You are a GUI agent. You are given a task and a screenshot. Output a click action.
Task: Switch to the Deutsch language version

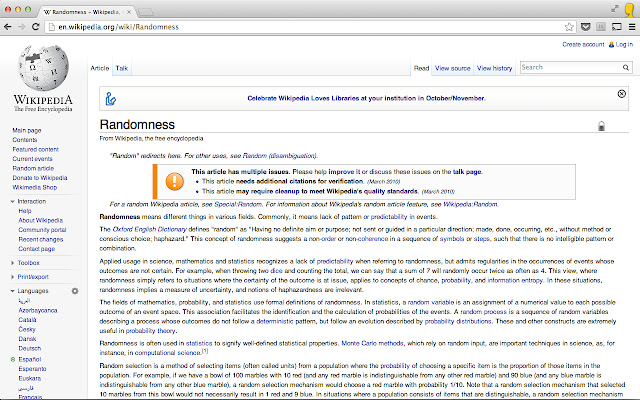(x=29, y=349)
